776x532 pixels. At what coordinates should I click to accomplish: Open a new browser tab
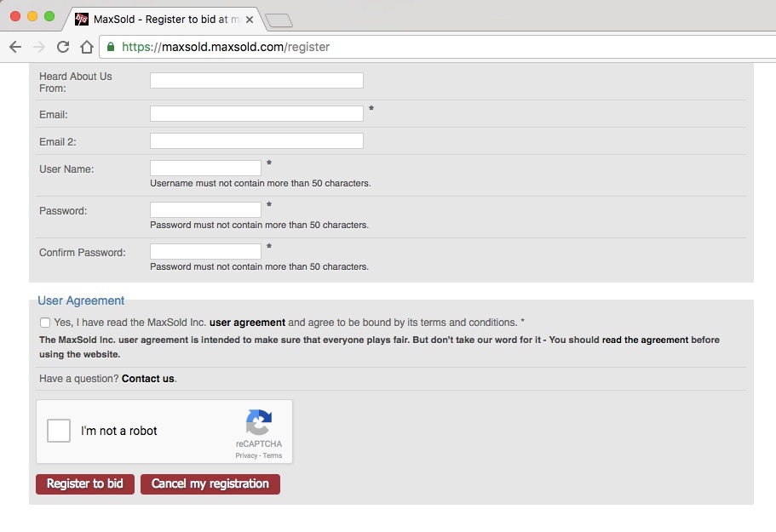point(279,20)
